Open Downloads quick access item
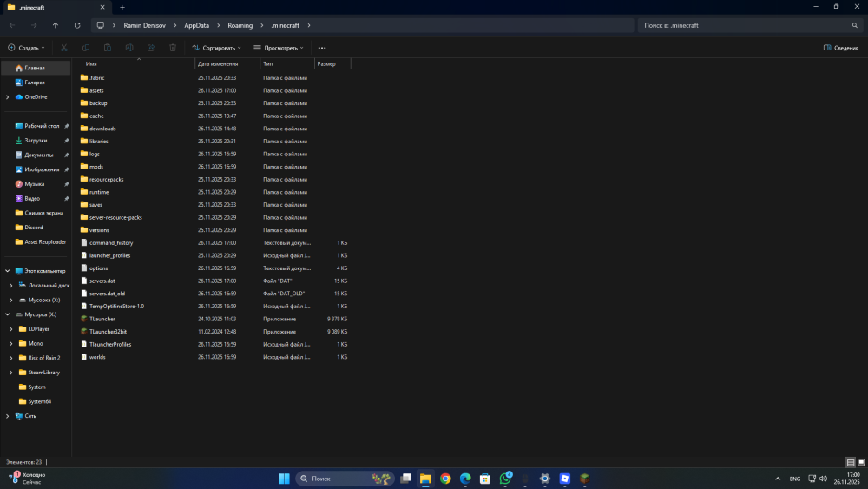This screenshot has height=489, width=868. point(36,141)
